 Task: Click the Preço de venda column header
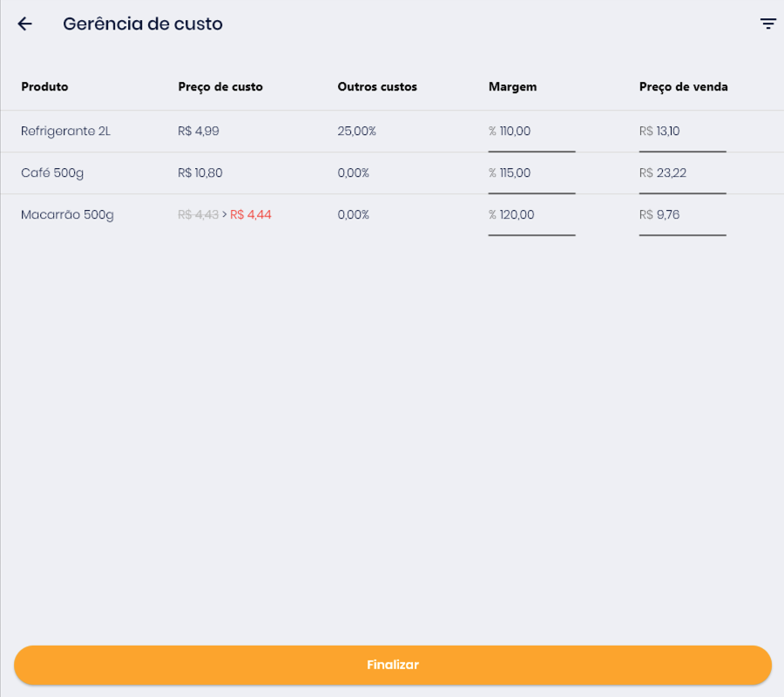[x=683, y=87]
